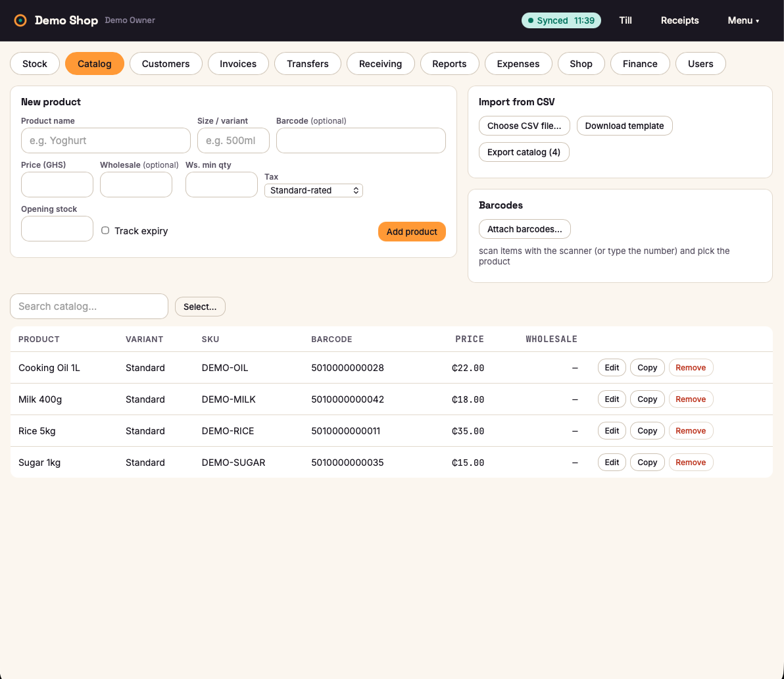Open the Receipts page

coord(679,20)
